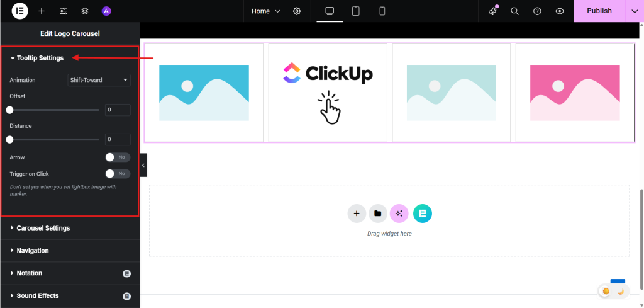Adjust the Offset slider handle
The height and width of the screenshot is (308, 644).
(x=9, y=110)
